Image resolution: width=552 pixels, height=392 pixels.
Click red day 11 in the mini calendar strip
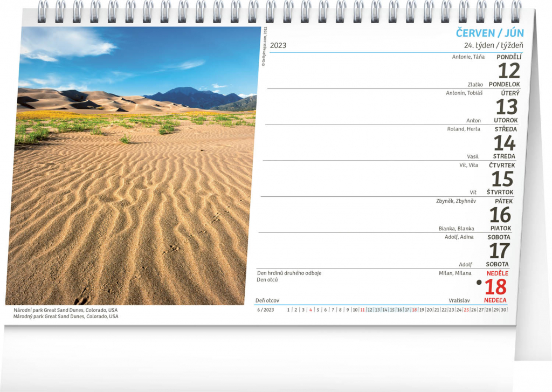click(x=362, y=310)
